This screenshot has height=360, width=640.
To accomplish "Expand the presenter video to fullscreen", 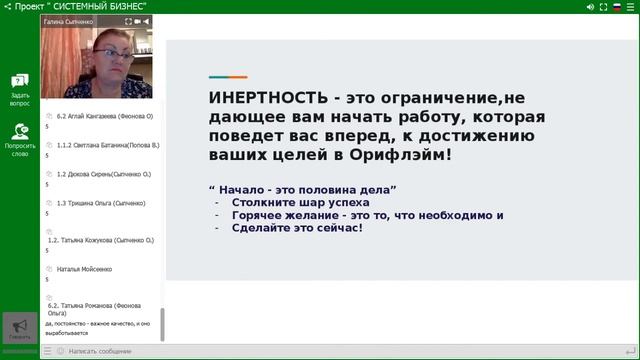I will point(128,21).
